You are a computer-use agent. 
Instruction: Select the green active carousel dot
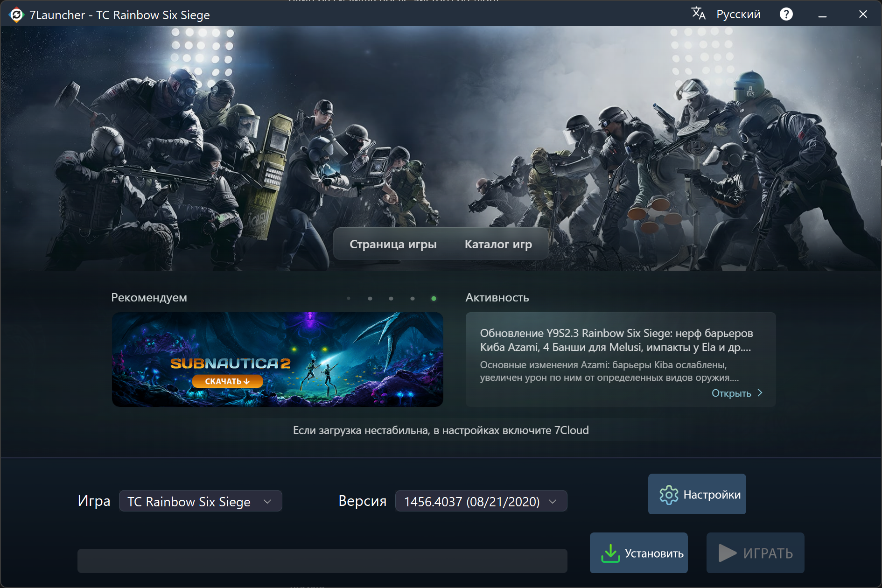(434, 299)
